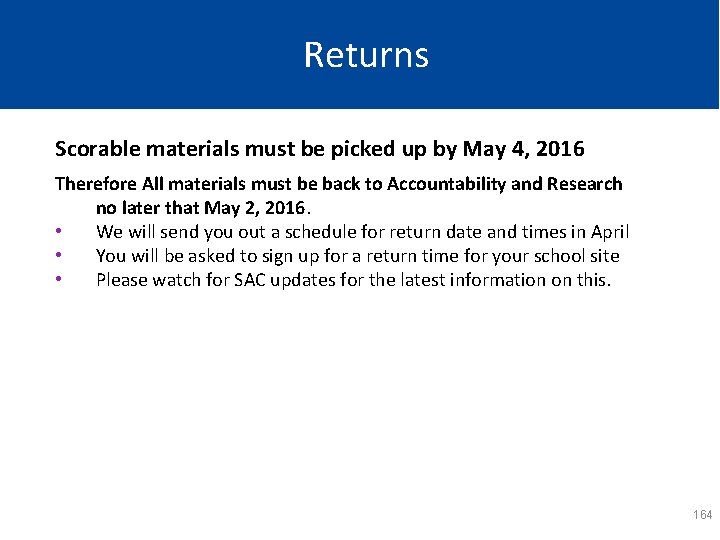Viewport: 720px width, 540px height.
Task: Click slide number 164 in the corner
Action: pyautogui.click(x=702, y=515)
